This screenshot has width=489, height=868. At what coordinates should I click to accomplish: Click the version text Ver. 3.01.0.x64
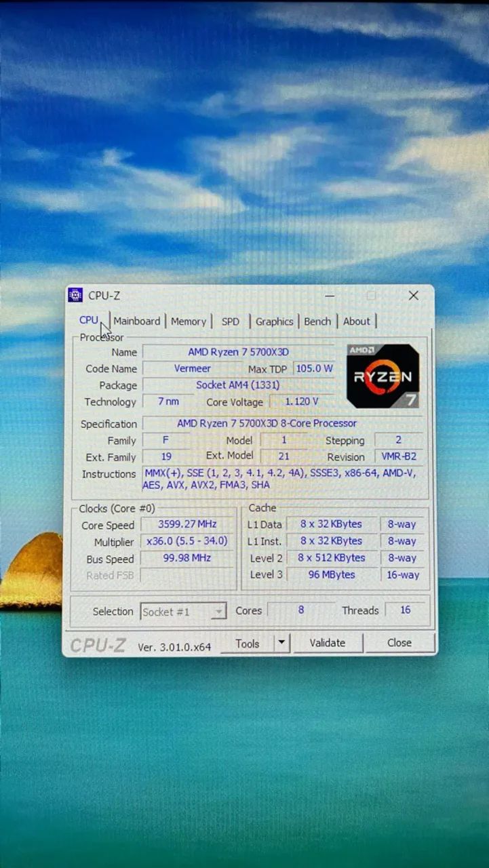coord(174,647)
